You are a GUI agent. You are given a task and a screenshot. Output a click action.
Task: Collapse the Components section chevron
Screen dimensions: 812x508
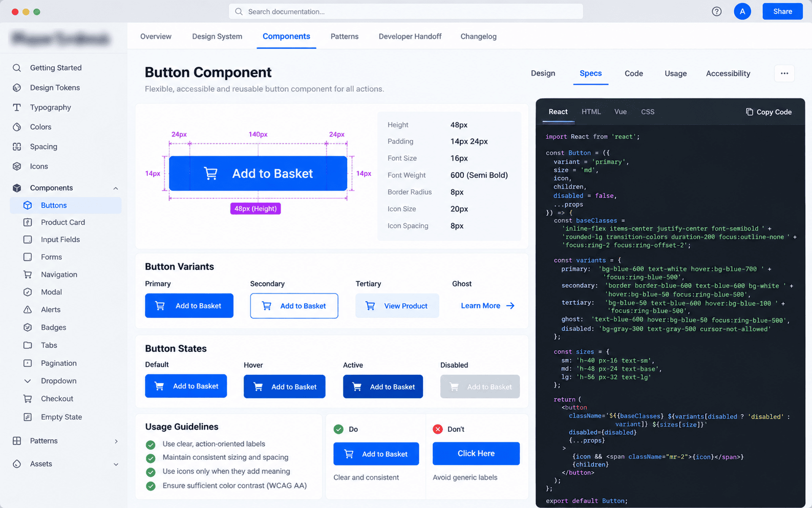(x=116, y=188)
